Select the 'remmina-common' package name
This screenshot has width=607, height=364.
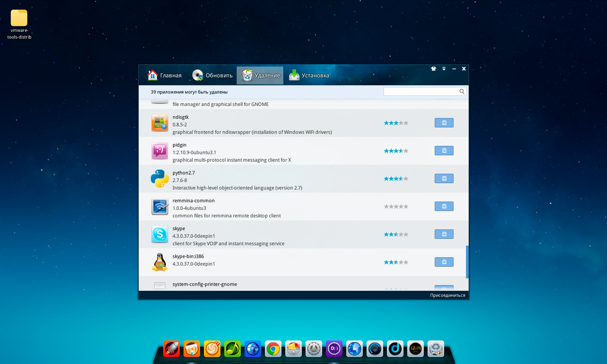[x=193, y=200]
